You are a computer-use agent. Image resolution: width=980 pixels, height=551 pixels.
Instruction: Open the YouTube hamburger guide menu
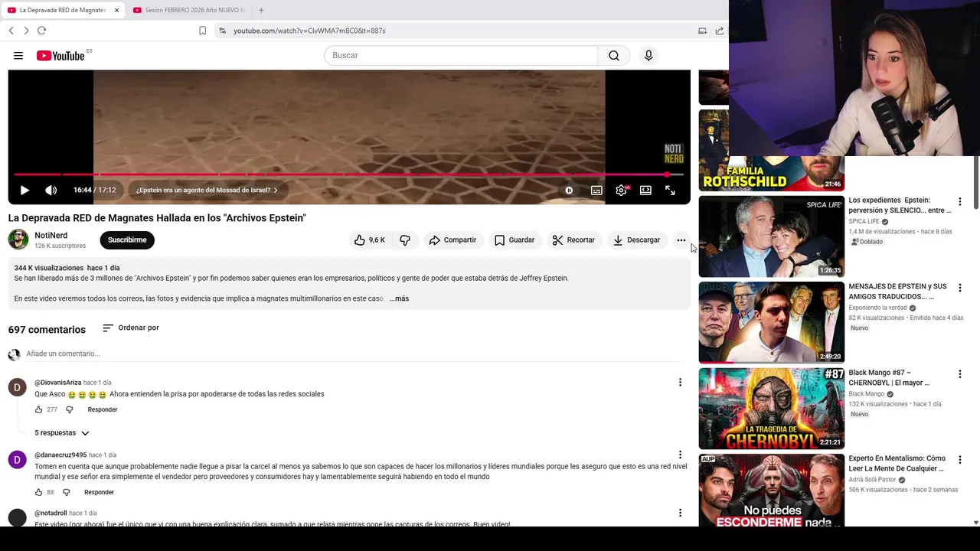click(18, 56)
